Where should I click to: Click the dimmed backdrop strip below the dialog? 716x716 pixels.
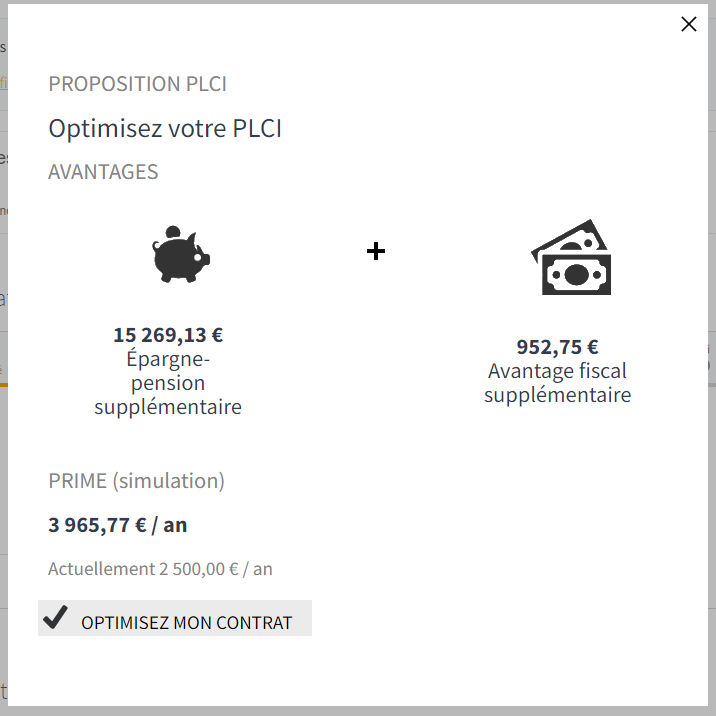pyautogui.click(x=358, y=712)
